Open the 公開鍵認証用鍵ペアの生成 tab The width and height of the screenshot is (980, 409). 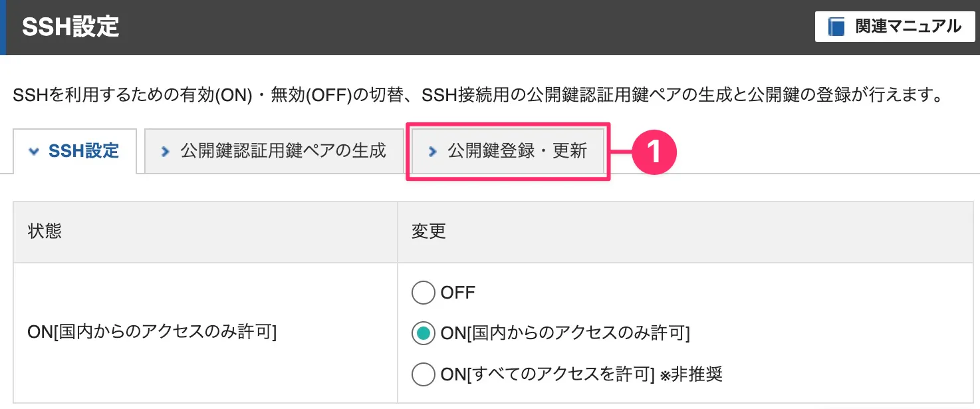point(274,151)
